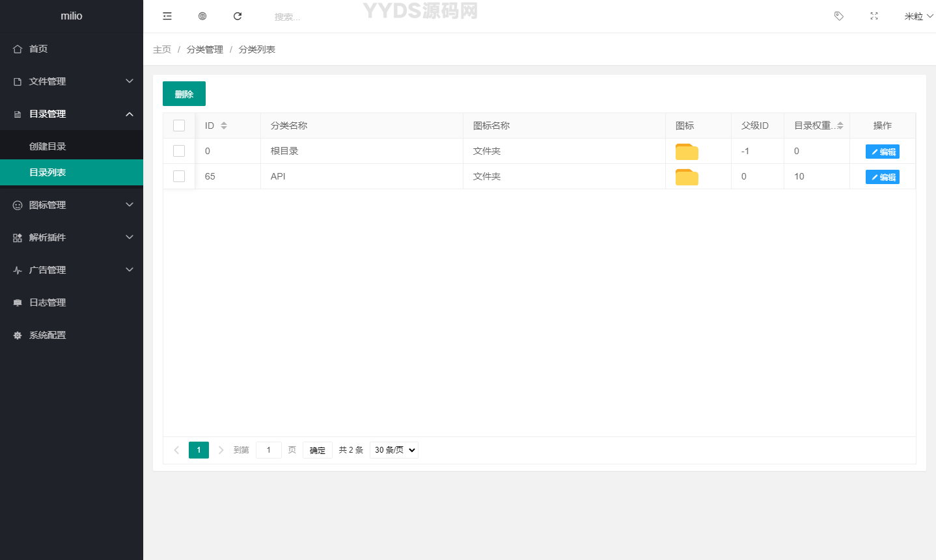Click the page number input field
Screen dimensions: 936x560
[269, 450]
